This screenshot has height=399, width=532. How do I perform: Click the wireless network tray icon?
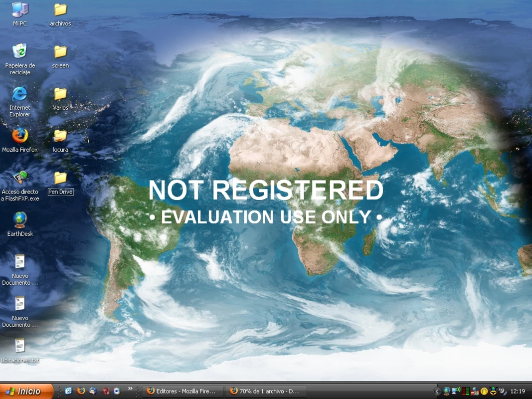pyautogui.click(x=456, y=391)
